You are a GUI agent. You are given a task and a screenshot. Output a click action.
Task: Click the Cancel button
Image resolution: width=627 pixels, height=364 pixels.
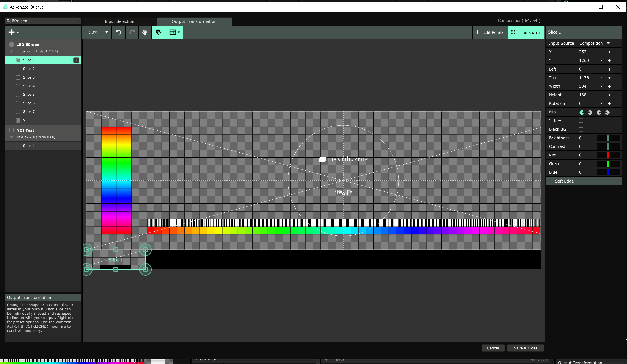[x=492, y=348]
